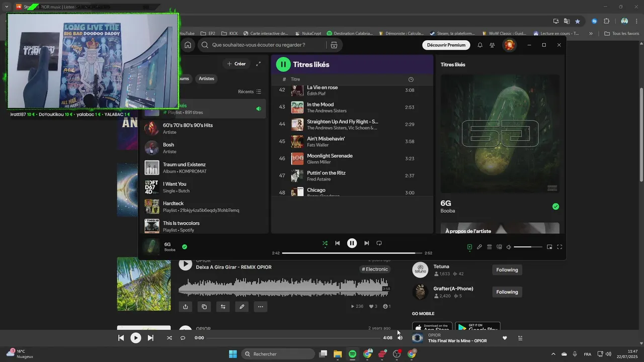Open Connect to a device in Spotify
Image resolution: width=644 pixels, height=362 pixels.
[499, 247]
